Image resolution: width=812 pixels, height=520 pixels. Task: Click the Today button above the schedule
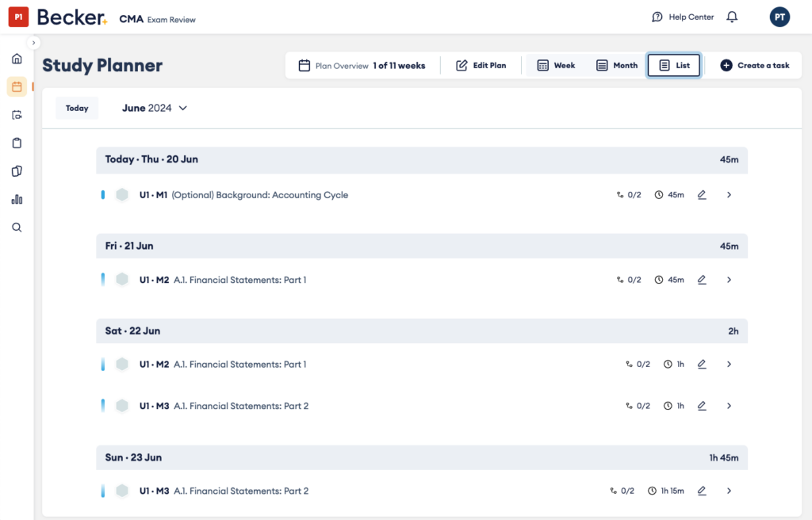[x=77, y=108]
